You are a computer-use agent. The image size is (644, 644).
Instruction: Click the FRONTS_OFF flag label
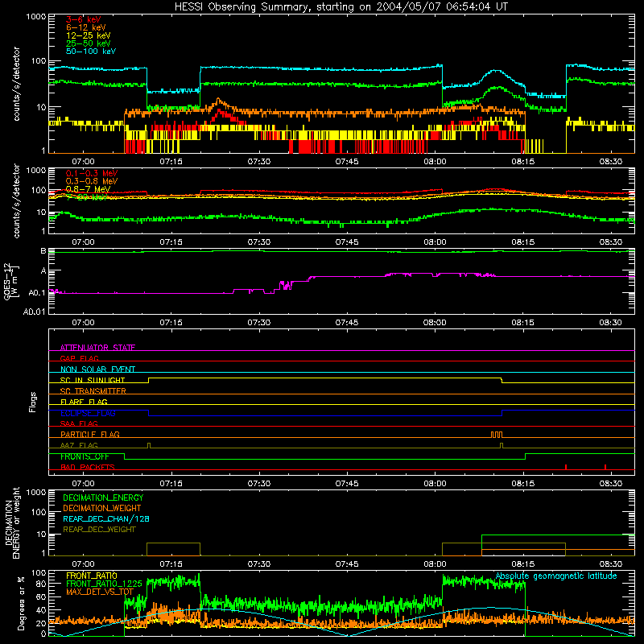point(85,456)
